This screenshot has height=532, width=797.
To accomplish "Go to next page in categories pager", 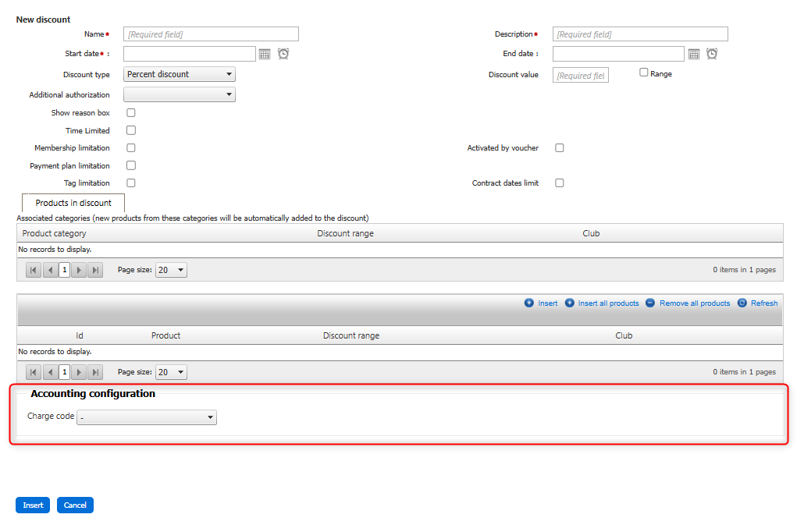I will (78, 270).
